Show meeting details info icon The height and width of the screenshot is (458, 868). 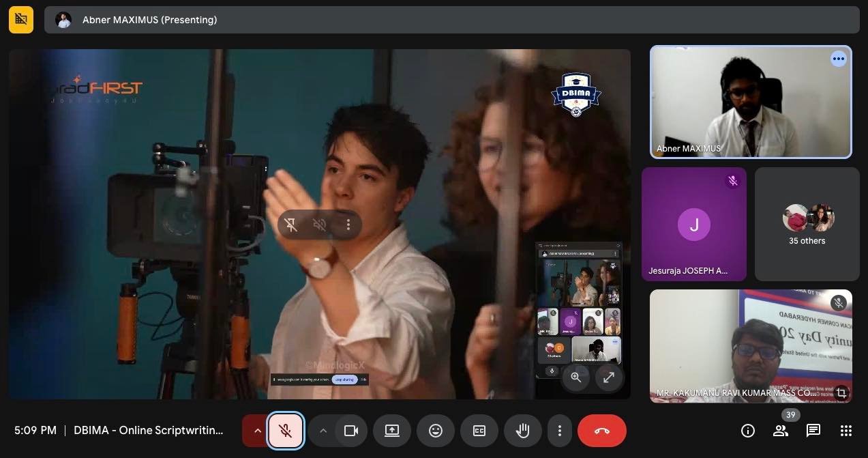(x=747, y=431)
